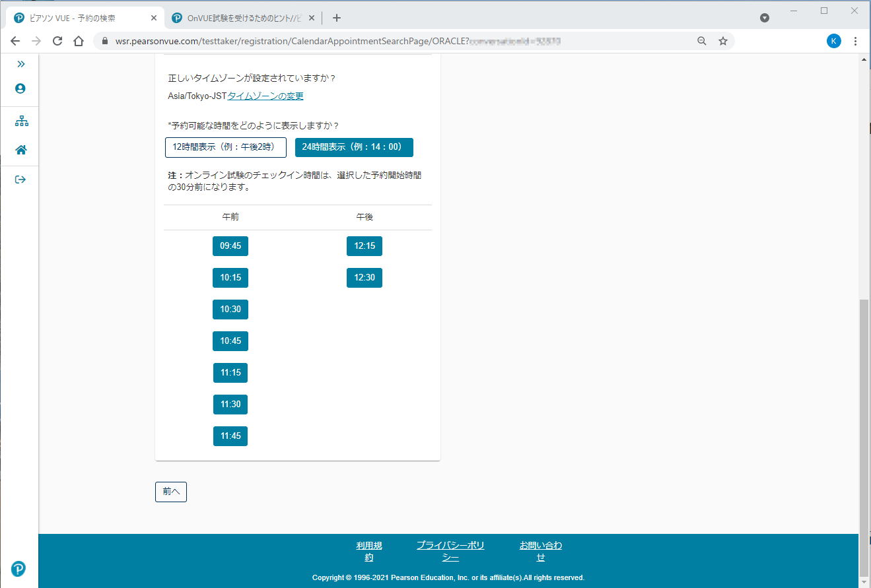The image size is (871, 588).
Task: Select the 12時間表示 time format option
Action: (225, 147)
